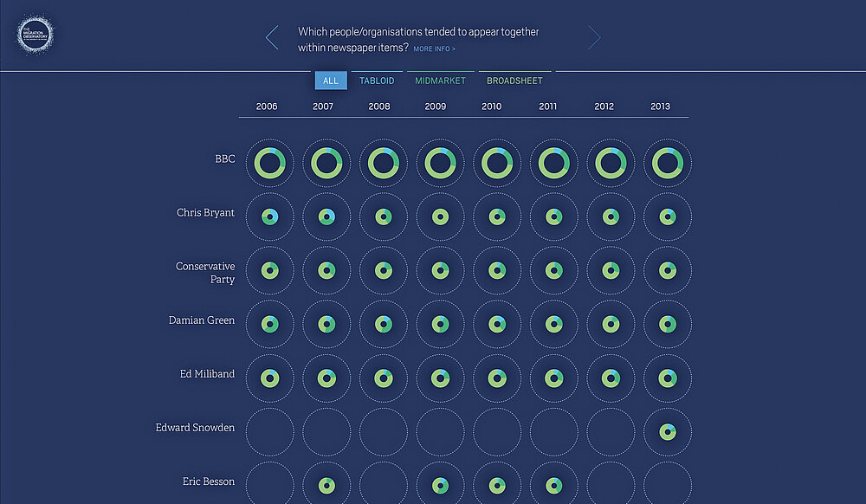Select Ed Miliband donut for 2008

pyautogui.click(x=383, y=378)
